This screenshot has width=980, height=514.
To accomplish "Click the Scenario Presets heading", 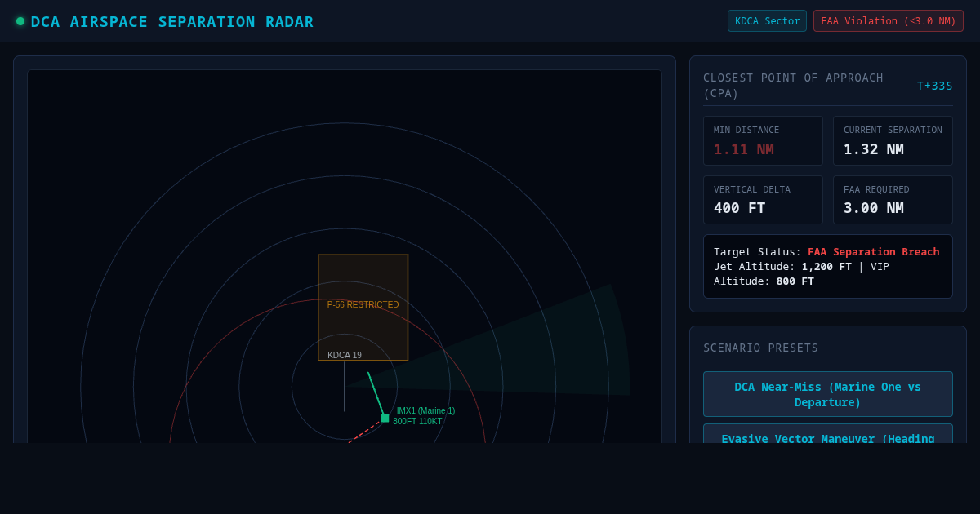I will tap(761, 348).
